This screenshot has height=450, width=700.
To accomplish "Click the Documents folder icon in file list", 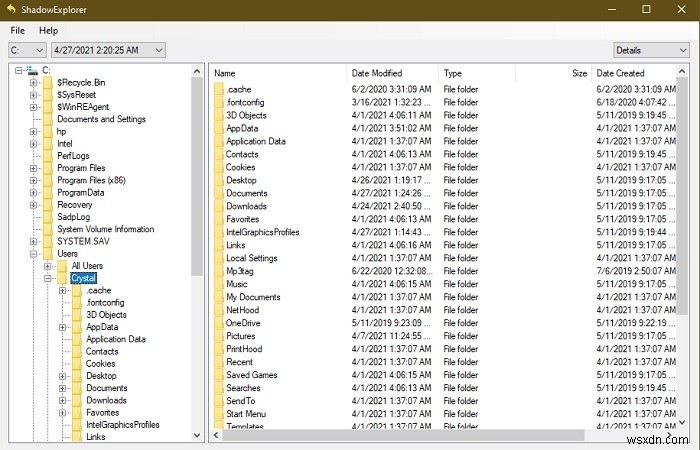I will point(218,193).
